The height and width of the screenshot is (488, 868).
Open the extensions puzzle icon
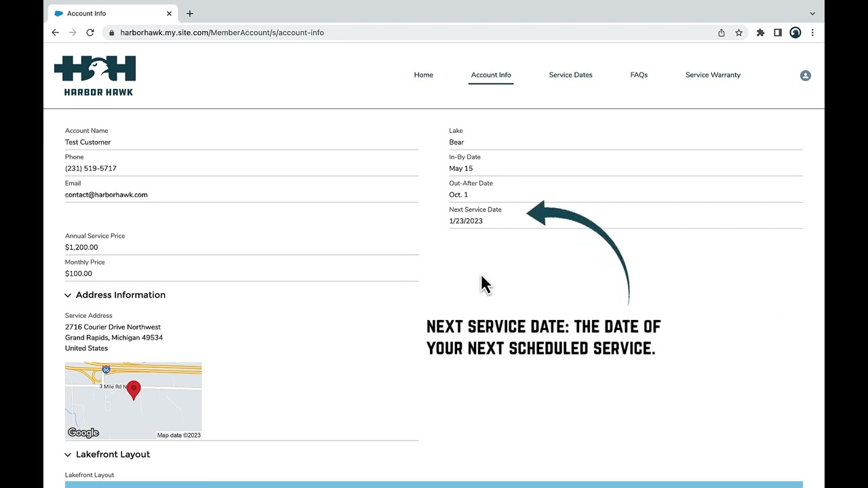[761, 33]
